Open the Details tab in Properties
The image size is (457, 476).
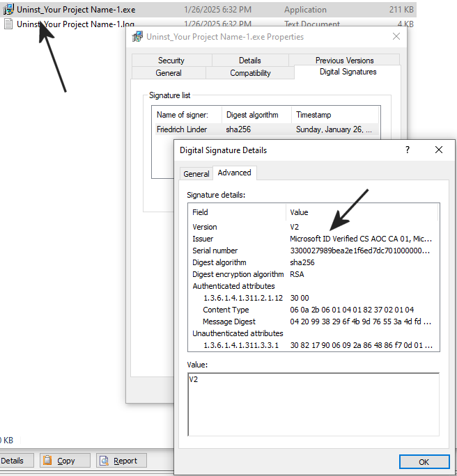point(249,61)
